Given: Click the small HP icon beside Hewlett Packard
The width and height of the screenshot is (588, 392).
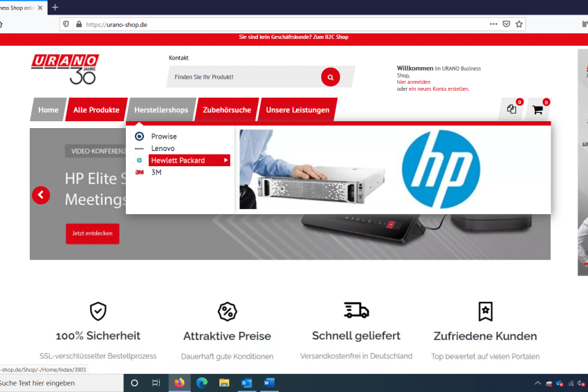Looking at the screenshot, I should point(139,160).
